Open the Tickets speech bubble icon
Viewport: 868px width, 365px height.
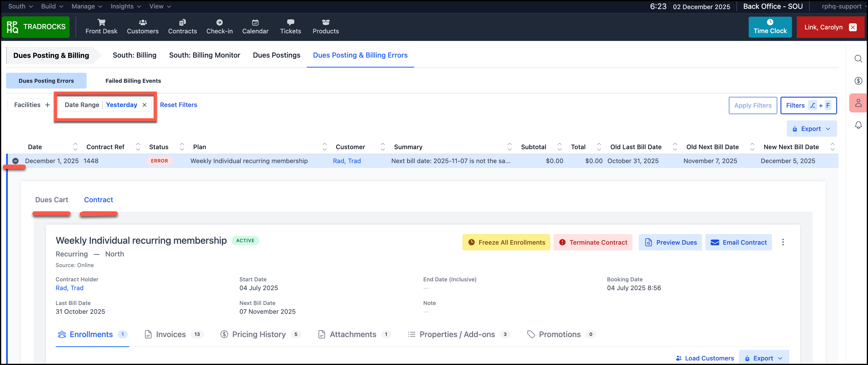[290, 23]
